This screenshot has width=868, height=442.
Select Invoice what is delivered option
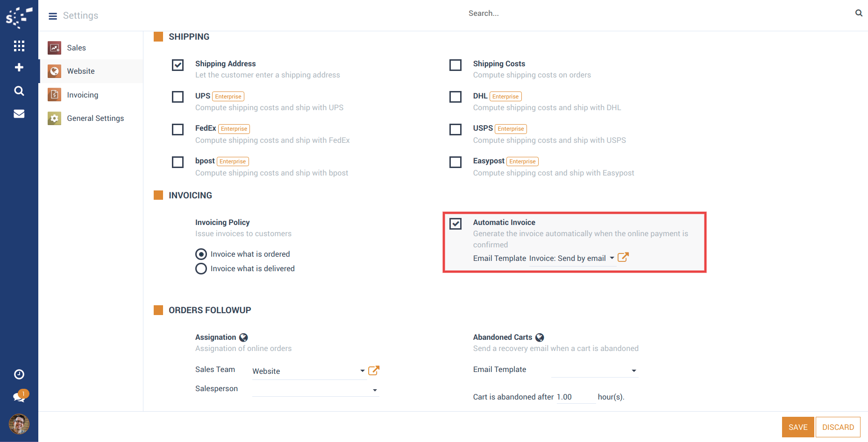pos(201,269)
